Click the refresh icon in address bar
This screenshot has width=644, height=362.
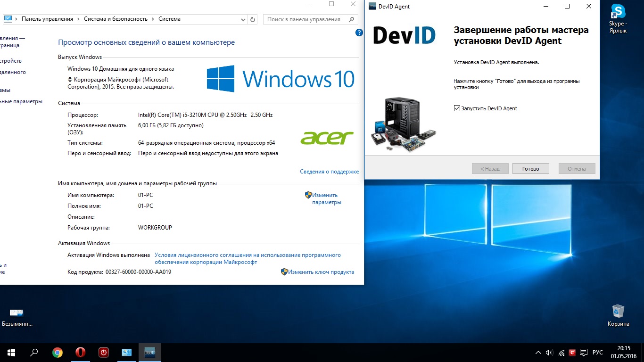pos(253,19)
